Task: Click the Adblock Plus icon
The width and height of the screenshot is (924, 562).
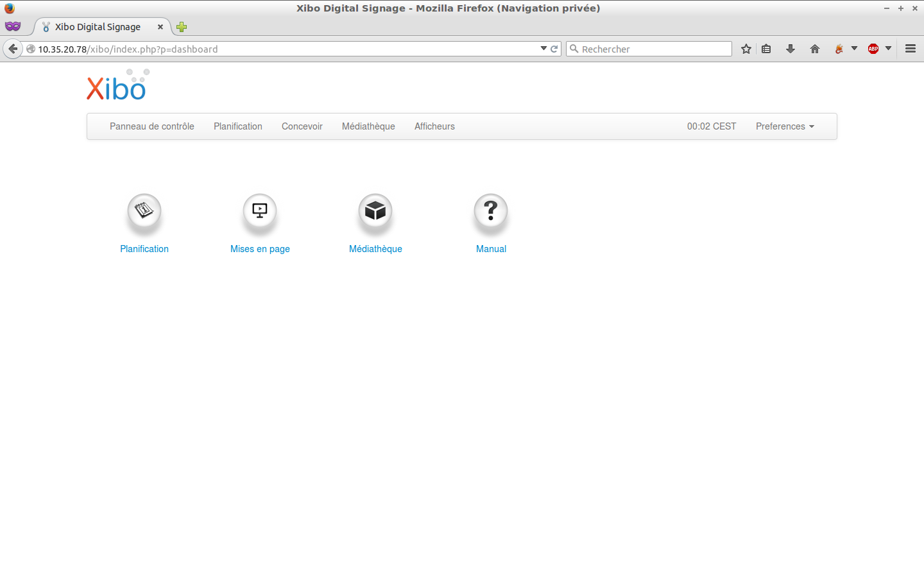Action: [x=873, y=49]
